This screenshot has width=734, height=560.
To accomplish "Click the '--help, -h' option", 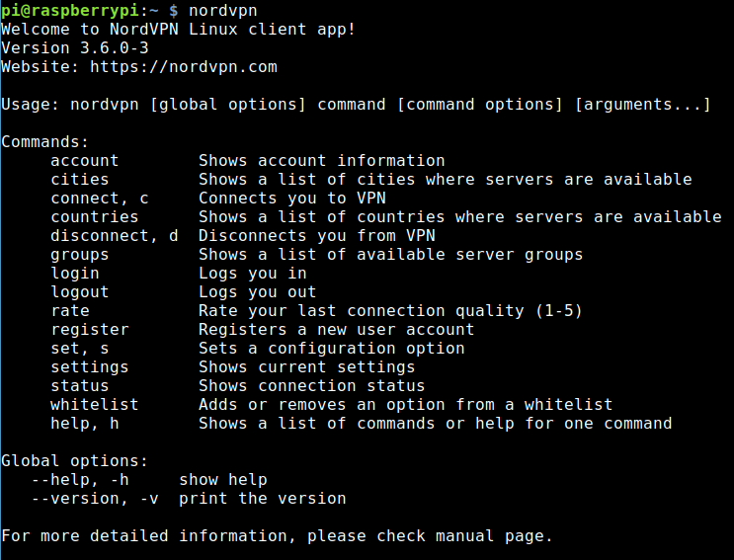I will [80, 480].
